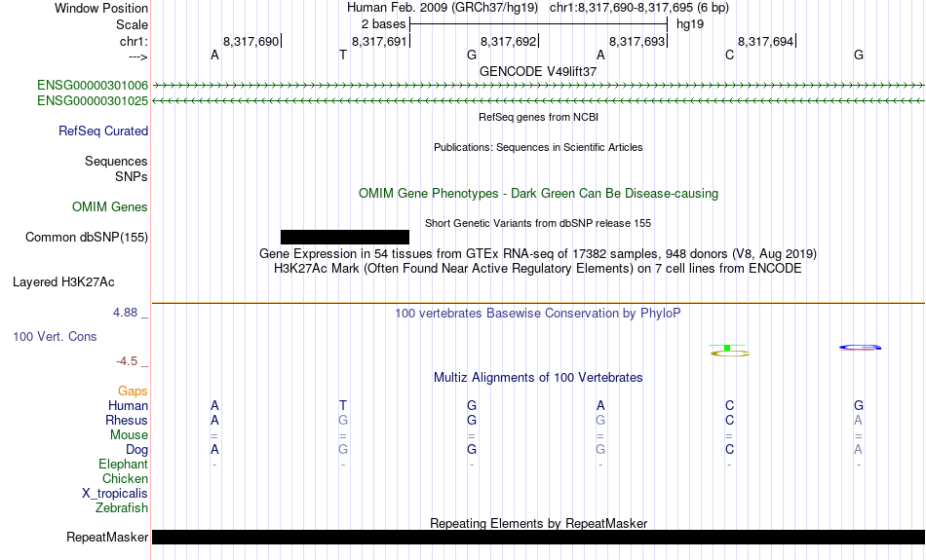
Task: Click Publications: Sequences in Scientific Articles title
Action: pyautogui.click(x=538, y=147)
